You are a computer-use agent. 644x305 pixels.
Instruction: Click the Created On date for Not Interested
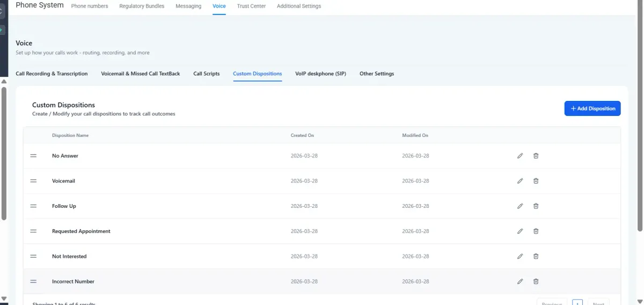[x=304, y=257]
